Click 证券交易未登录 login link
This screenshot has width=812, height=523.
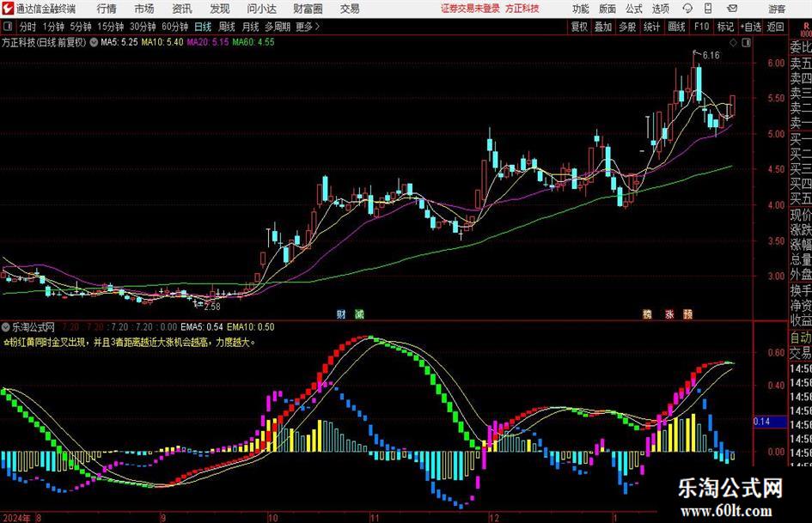tap(470, 9)
